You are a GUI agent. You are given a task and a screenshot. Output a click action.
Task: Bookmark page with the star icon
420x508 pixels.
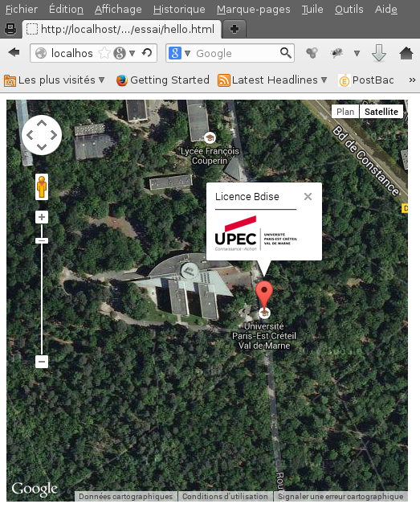pyautogui.click(x=104, y=53)
